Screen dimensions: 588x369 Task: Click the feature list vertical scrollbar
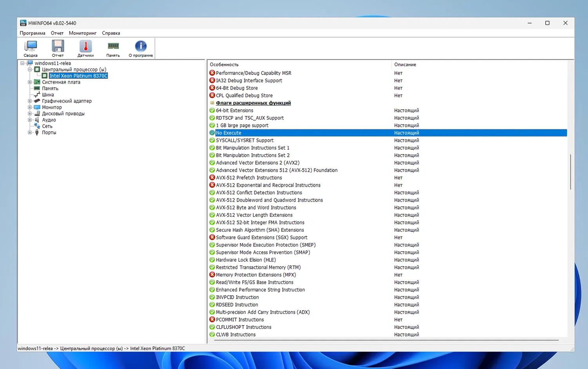570,172
